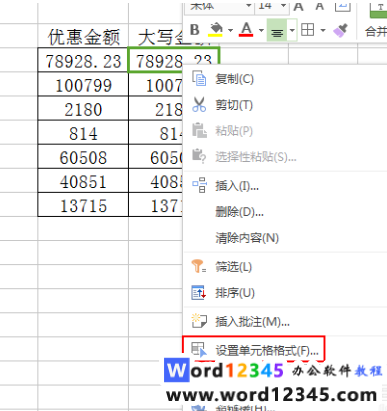The width and height of the screenshot is (387, 411).
Task: Click the funnel filter icon
Action: point(199,266)
